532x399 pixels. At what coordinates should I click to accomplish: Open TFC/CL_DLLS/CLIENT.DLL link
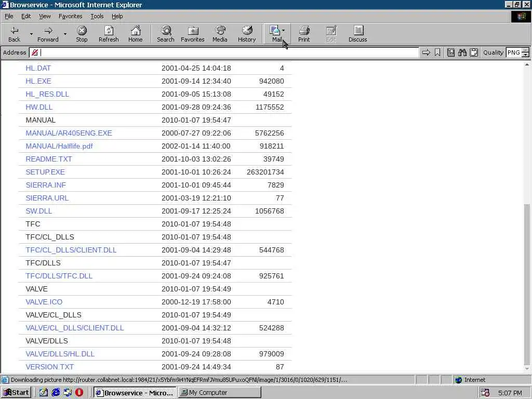coord(71,250)
